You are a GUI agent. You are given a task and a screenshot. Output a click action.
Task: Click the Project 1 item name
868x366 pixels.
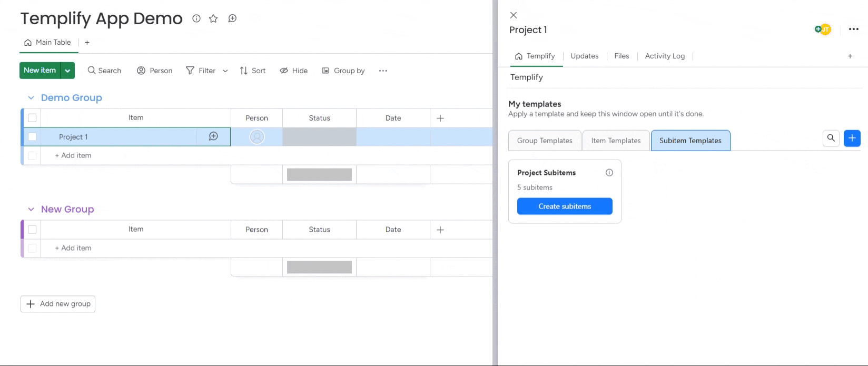pyautogui.click(x=73, y=137)
